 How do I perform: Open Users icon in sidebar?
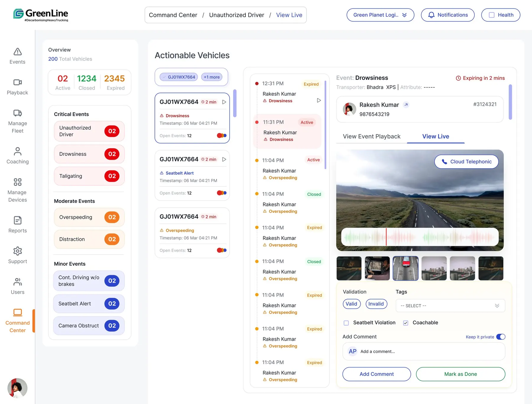18,282
